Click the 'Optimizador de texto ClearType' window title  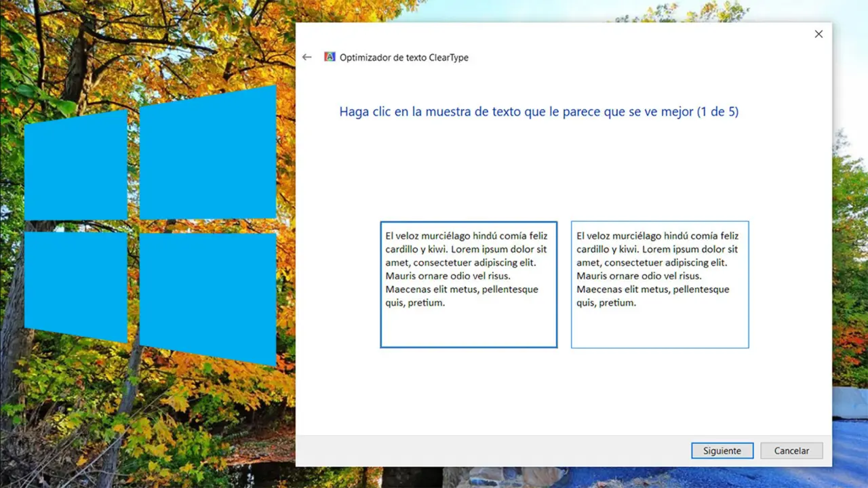404,58
